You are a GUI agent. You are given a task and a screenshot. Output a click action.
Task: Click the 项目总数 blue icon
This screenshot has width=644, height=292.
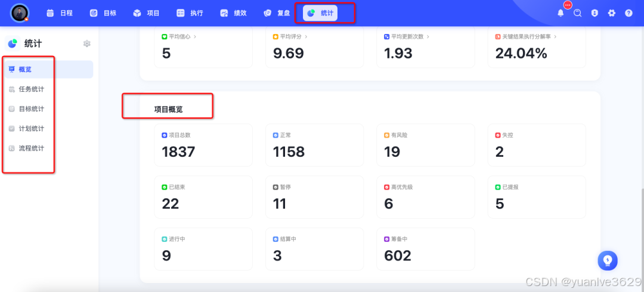(x=165, y=135)
